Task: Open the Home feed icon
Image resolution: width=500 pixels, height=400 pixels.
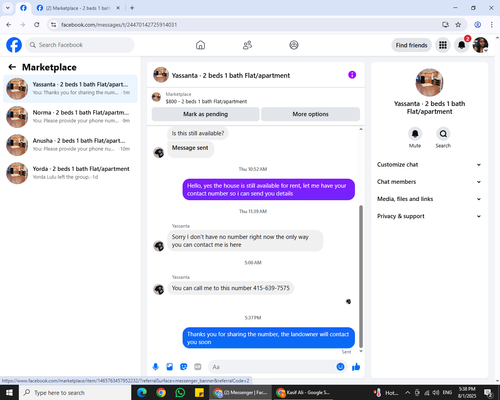Action: click(x=200, y=45)
